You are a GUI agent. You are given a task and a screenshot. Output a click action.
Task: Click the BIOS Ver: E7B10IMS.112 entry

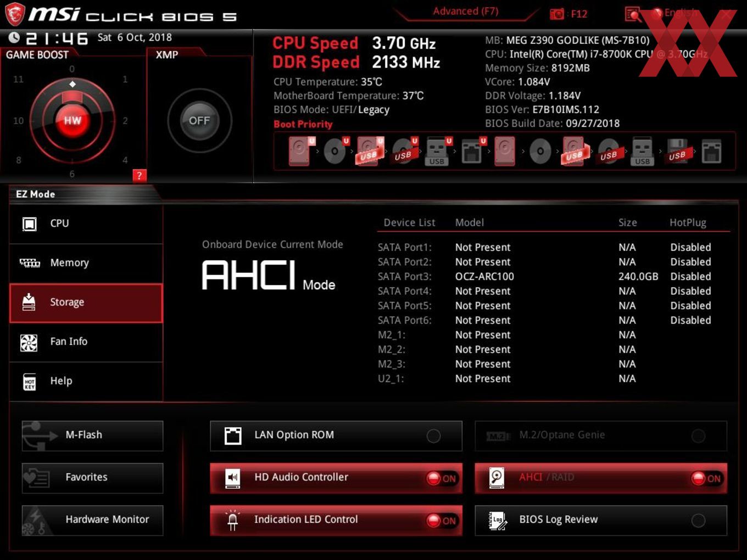(542, 110)
